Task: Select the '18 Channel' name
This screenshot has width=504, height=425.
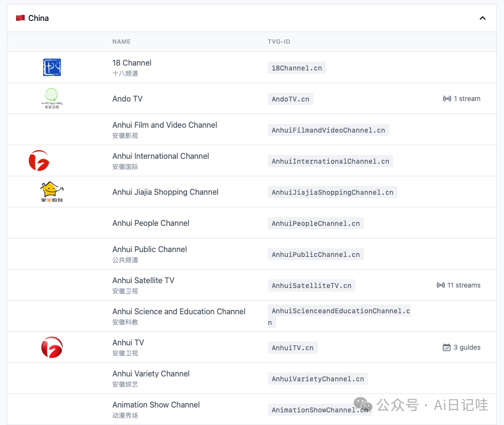Action: (x=132, y=63)
